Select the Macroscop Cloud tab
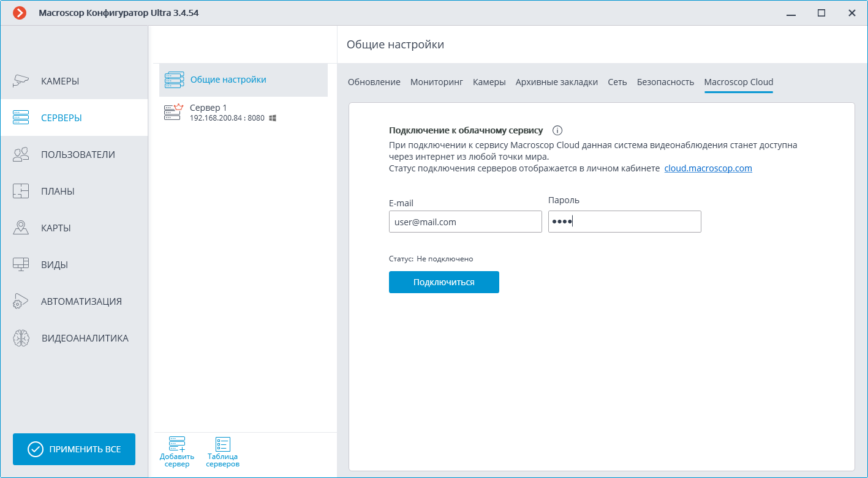Screen dimensions: 868x478 739,82
